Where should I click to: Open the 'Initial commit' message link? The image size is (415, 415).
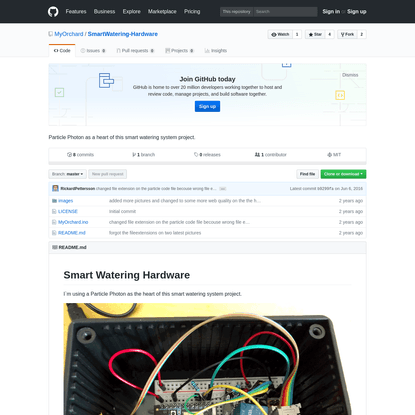[x=122, y=211]
